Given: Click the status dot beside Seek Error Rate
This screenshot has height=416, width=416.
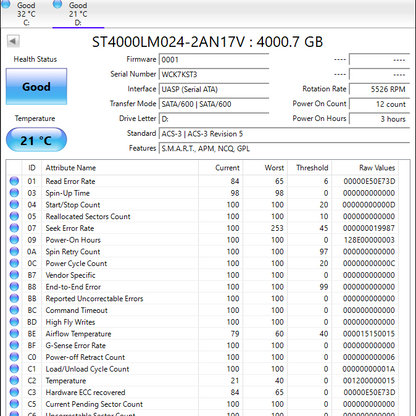Looking at the screenshot, I should point(14,228).
